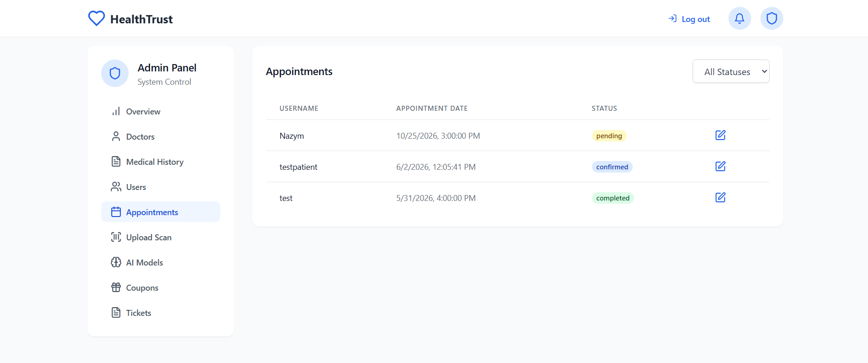Click the Medical History document icon
The height and width of the screenshot is (363, 868).
(x=116, y=162)
